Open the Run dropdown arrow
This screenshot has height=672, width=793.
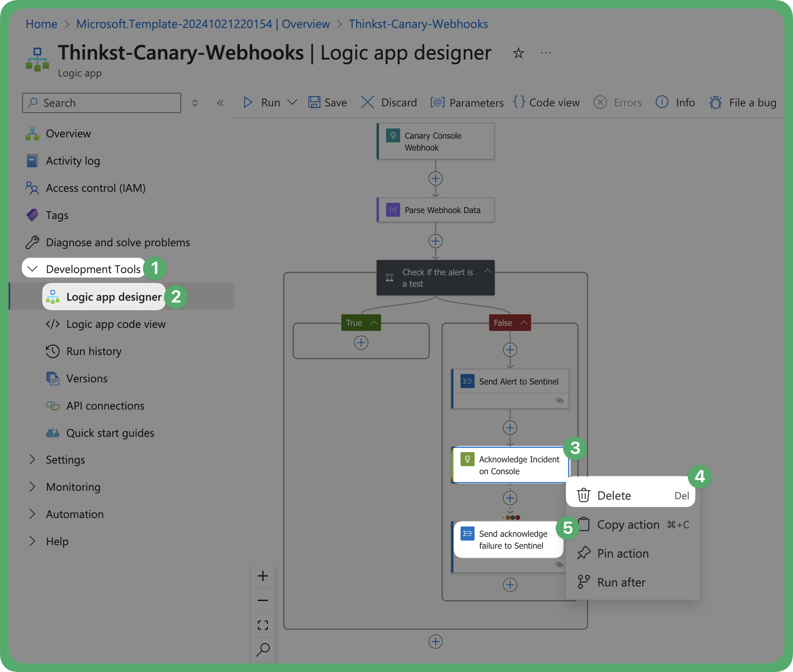(292, 103)
